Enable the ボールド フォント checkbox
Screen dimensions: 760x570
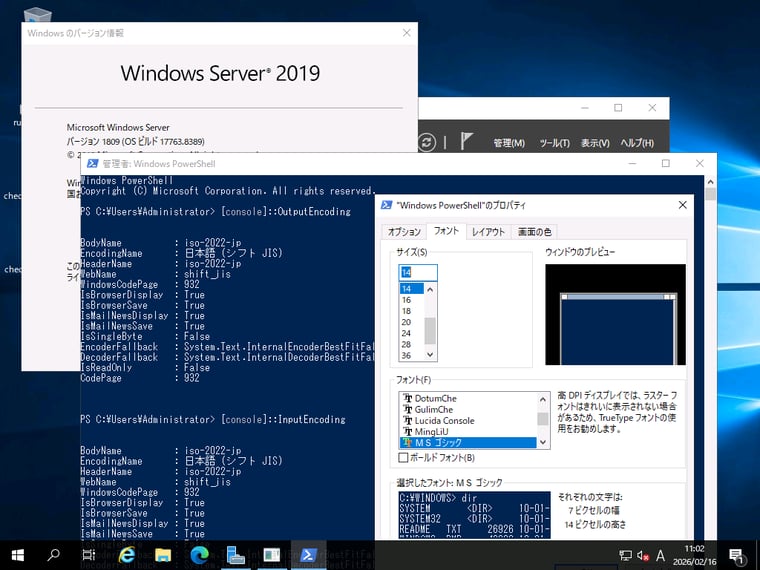pos(403,458)
